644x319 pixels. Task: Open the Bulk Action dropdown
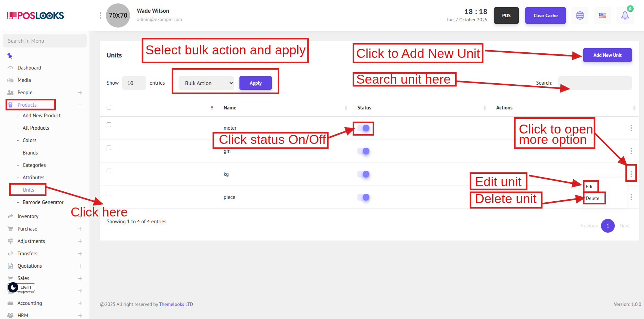click(x=206, y=83)
